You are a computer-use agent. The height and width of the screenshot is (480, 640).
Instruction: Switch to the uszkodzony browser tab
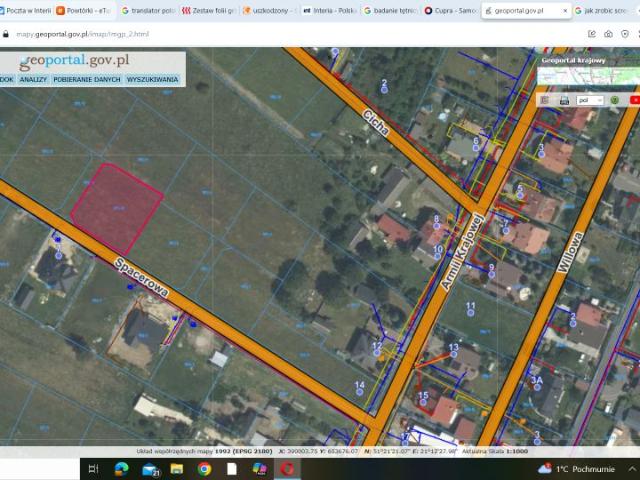coord(269,11)
